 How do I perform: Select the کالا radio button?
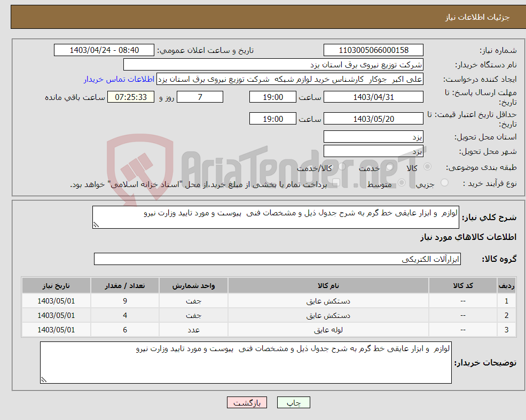click(427, 167)
